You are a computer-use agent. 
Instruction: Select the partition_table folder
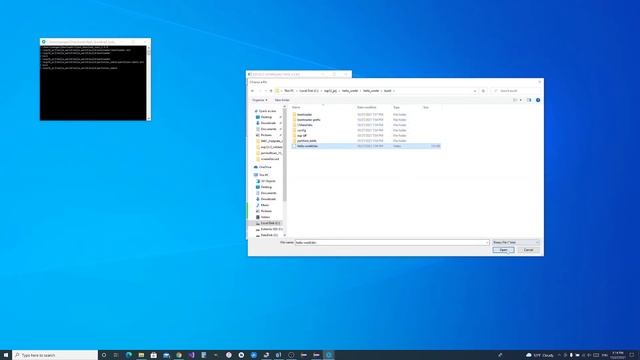pyautogui.click(x=307, y=141)
